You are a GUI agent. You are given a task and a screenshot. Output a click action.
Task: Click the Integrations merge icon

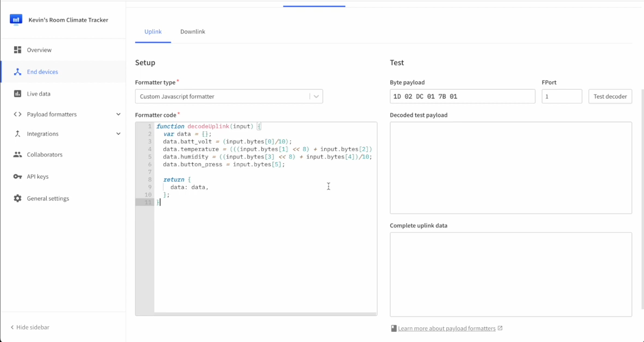click(17, 134)
